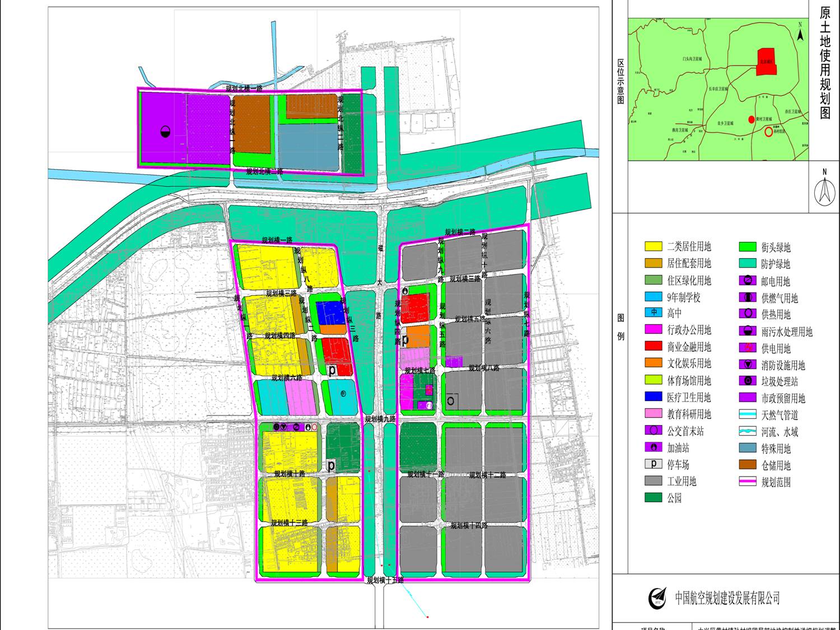Image resolution: width=840 pixels, height=630 pixels.
Task: Click the 邮电用地 legend symbol
Action: tap(748, 281)
